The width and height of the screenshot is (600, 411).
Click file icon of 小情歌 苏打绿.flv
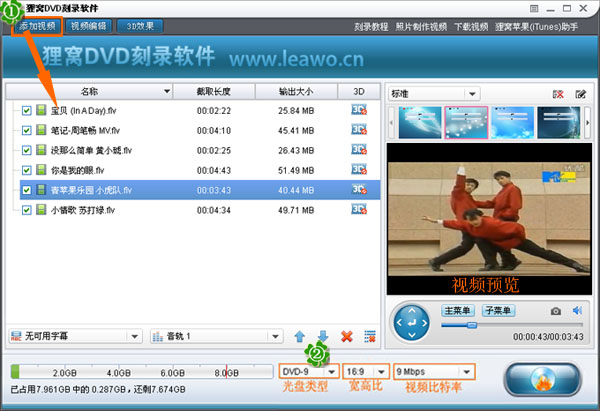coord(41,210)
